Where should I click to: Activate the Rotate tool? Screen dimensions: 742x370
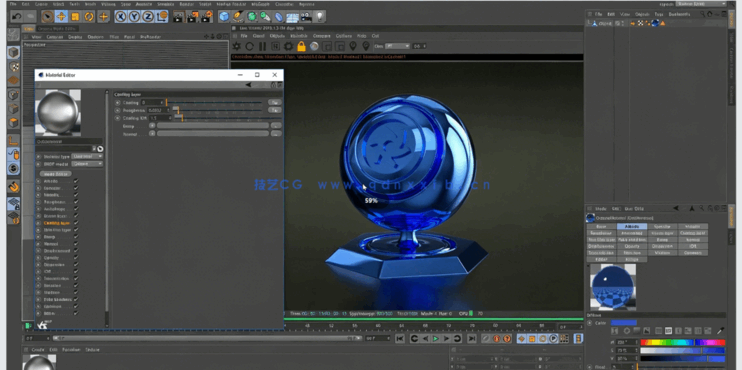pyautogui.click(x=89, y=17)
